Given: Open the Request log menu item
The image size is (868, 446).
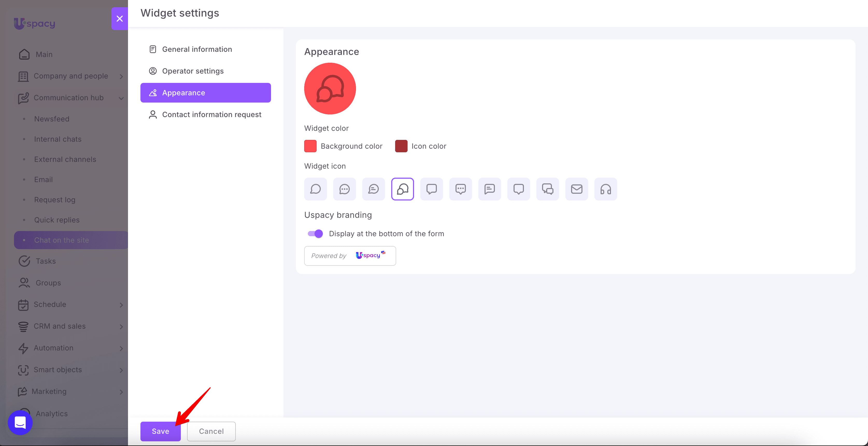Looking at the screenshot, I should coord(55,200).
